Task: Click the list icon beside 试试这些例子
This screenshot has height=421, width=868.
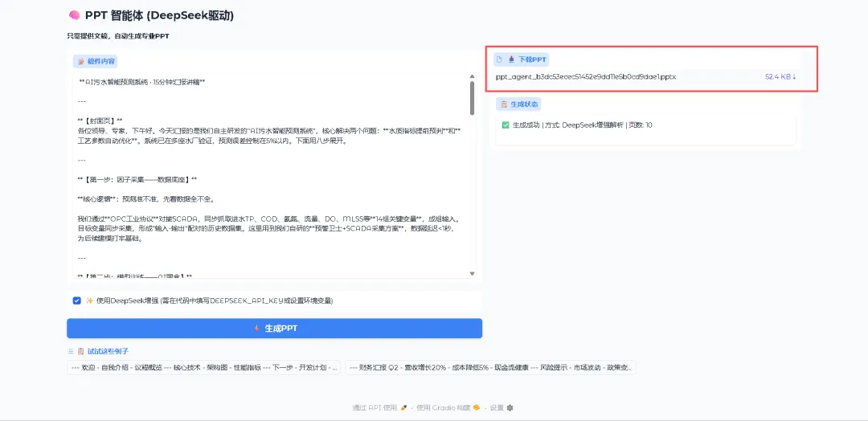Action: [x=70, y=351]
